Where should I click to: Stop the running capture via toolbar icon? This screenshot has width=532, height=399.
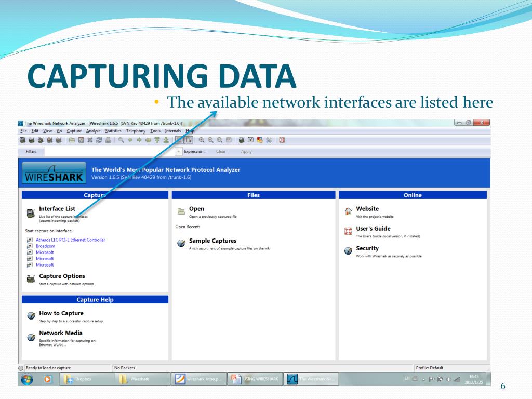[x=49, y=140]
